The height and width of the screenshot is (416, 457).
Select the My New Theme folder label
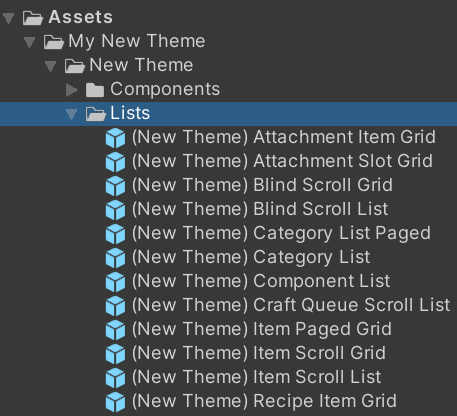tap(137, 41)
